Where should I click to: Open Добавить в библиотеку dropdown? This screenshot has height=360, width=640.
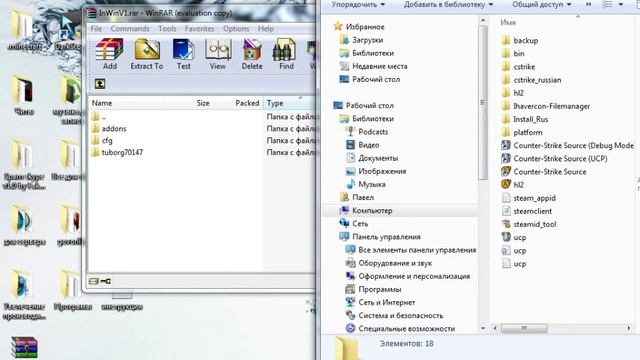(449, 4)
